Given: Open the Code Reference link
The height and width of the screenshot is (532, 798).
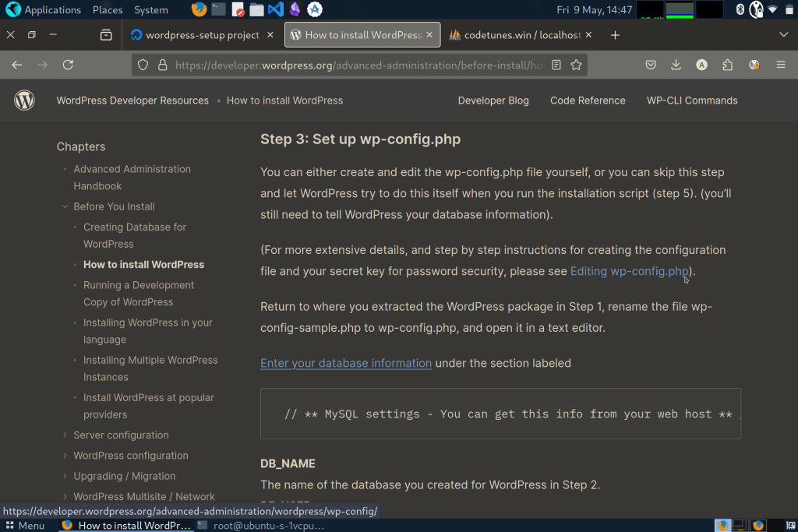Looking at the screenshot, I should [x=588, y=100].
